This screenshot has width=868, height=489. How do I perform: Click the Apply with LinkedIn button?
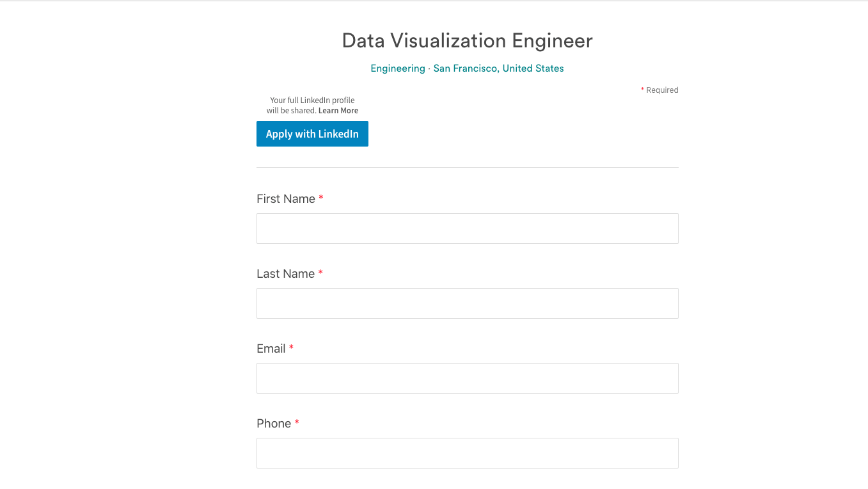[312, 134]
